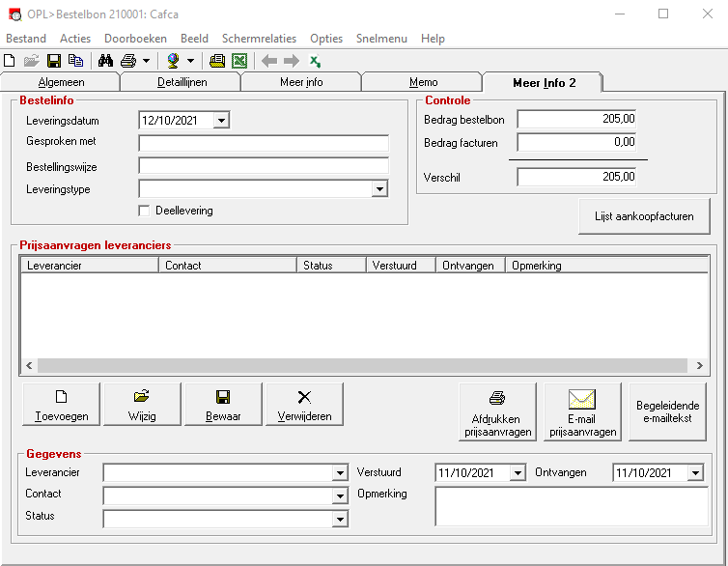Viewport: 728px width, 566px height.
Task: Open the Ontvangen date dropdown
Action: [x=695, y=473]
